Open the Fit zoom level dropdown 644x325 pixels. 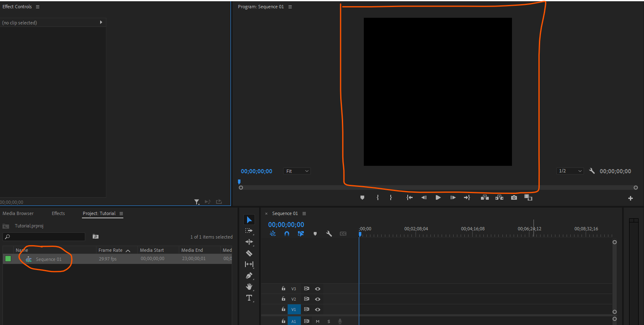tap(297, 171)
